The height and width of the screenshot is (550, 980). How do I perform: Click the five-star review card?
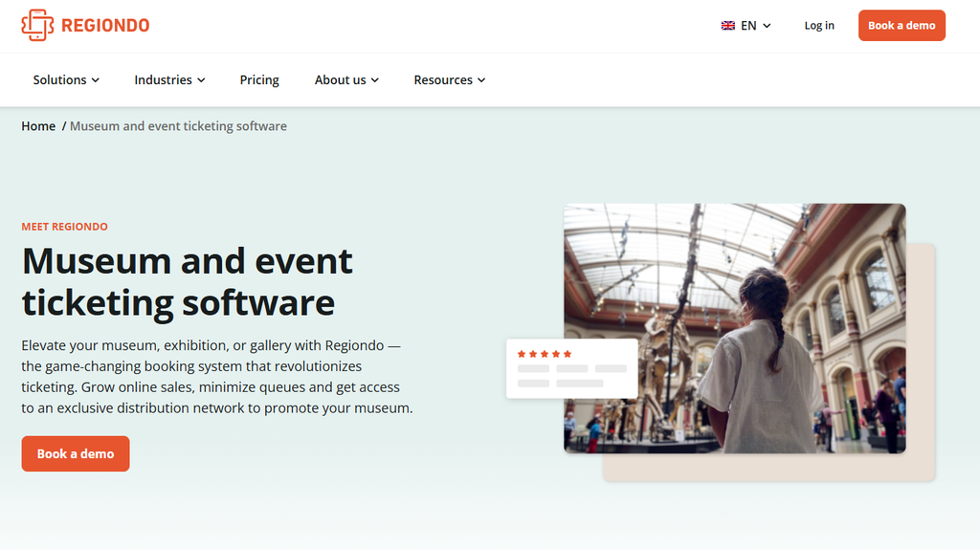click(x=572, y=369)
